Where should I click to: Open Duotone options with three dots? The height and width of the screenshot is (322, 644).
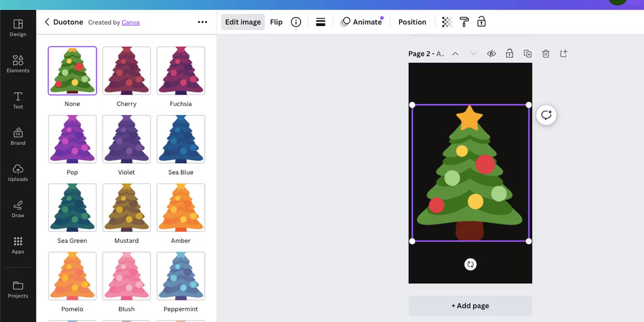[202, 21]
